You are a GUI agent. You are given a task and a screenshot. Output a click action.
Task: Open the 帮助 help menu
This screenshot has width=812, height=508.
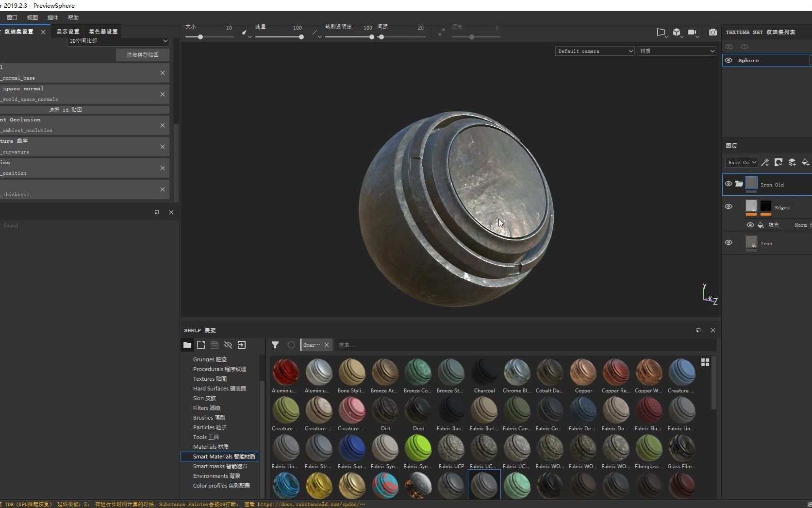[73, 17]
